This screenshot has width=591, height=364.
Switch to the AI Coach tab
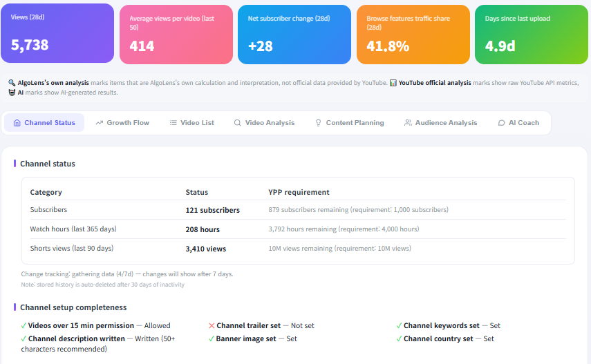(x=518, y=123)
